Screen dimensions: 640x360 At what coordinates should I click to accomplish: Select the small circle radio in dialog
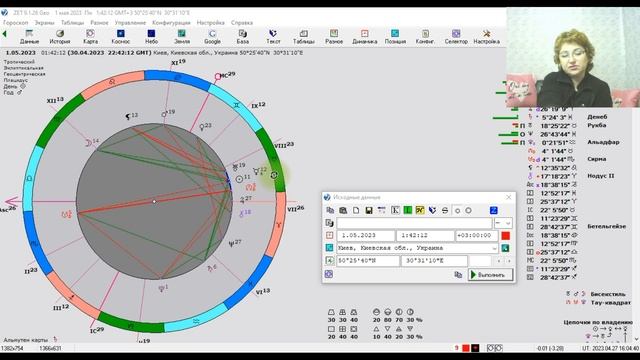pos(458,211)
